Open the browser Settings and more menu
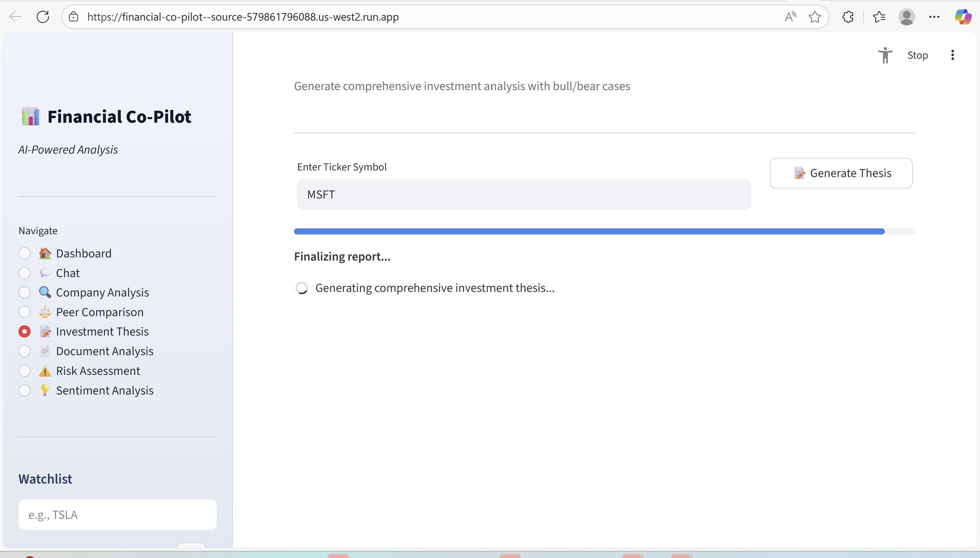Viewport: 980px width, 558px height. tap(934, 17)
